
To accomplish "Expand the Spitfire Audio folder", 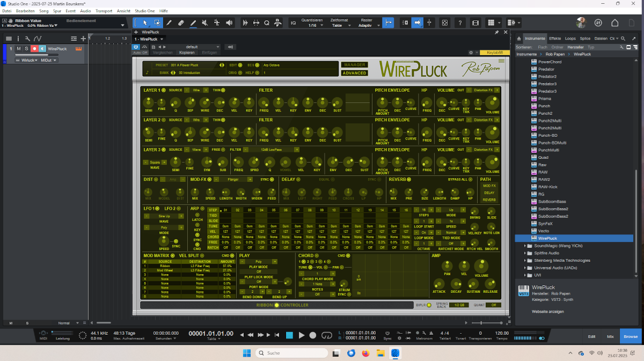I will [x=525, y=253].
